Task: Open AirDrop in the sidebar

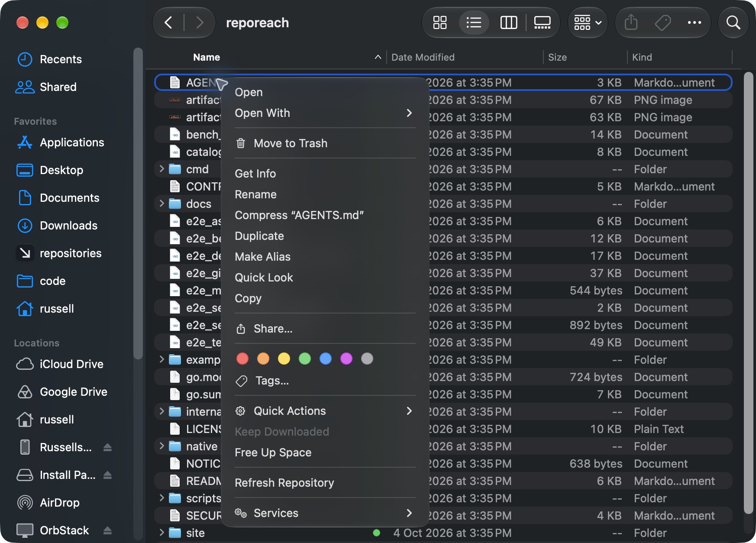Action: (48, 503)
